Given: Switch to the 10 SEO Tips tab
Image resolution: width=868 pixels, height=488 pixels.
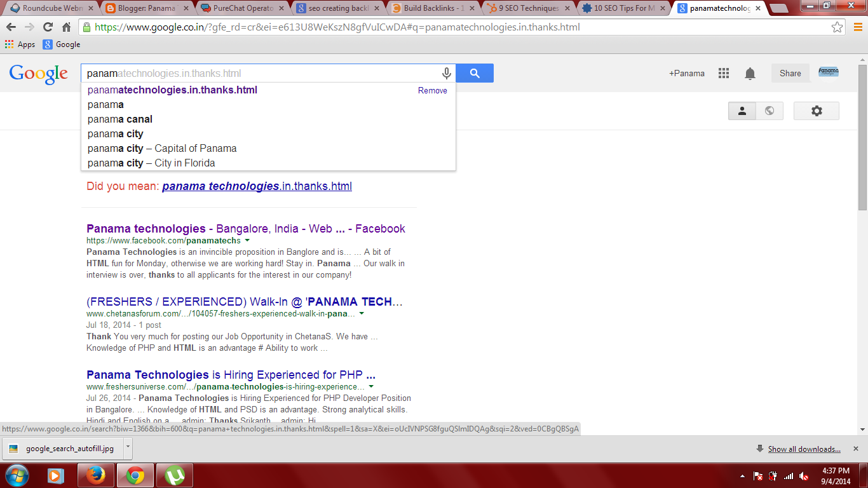Looking at the screenshot, I should pyautogui.click(x=624, y=8).
